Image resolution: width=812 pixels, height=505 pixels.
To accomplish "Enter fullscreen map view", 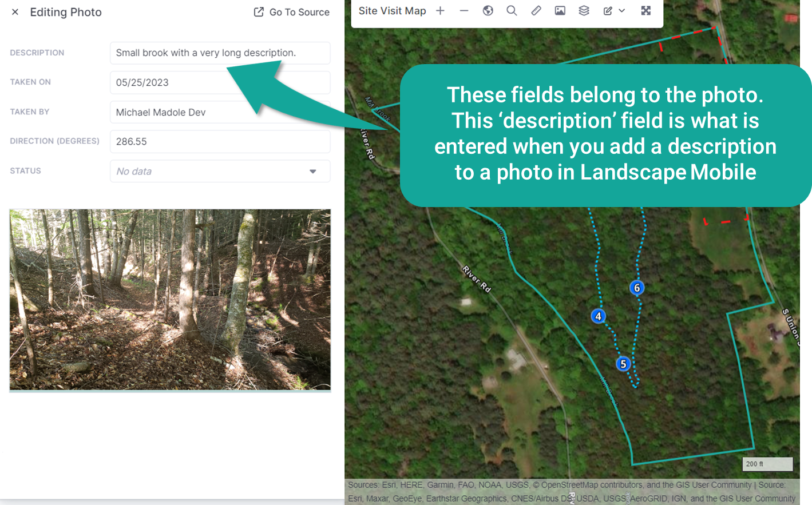I will pos(645,10).
